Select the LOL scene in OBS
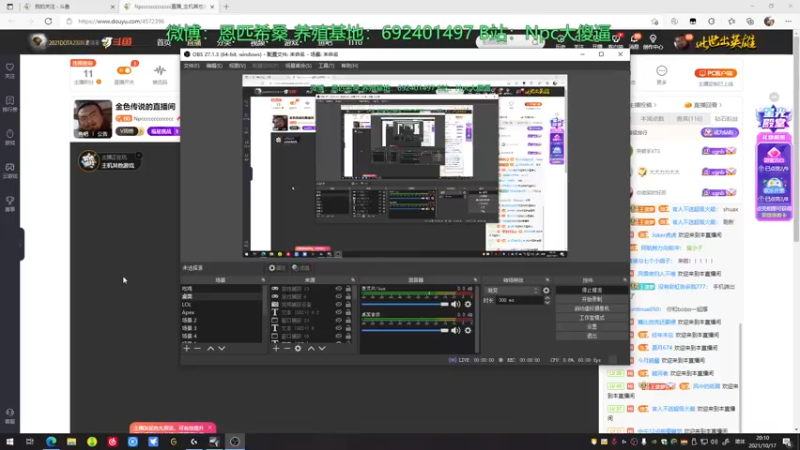This screenshot has width=800, height=450. (x=221, y=305)
